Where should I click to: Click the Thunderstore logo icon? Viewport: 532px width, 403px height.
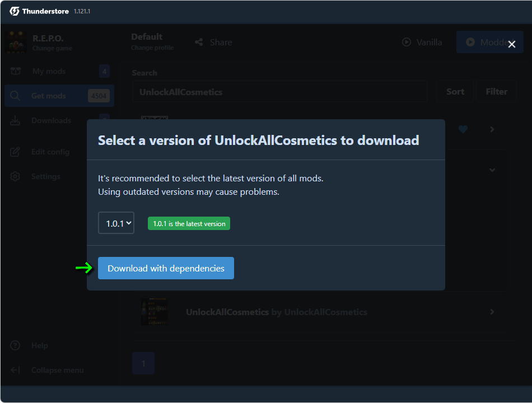14,11
